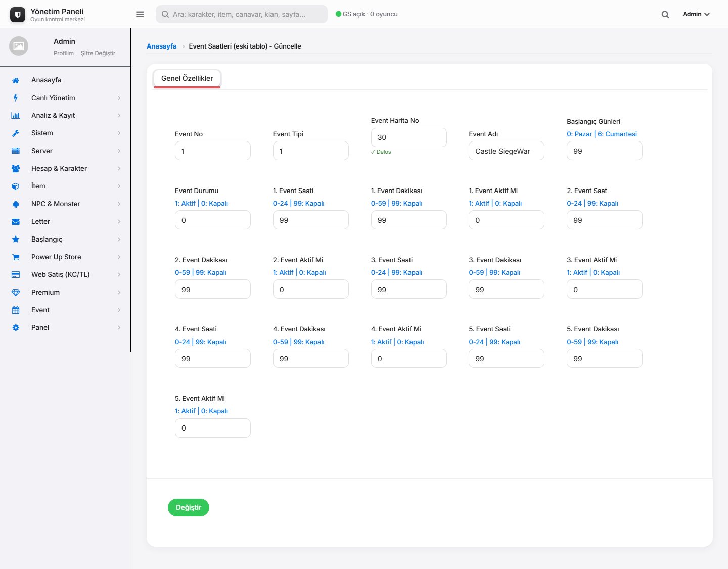Click the Başlangıç Günleri input field

tap(605, 151)
